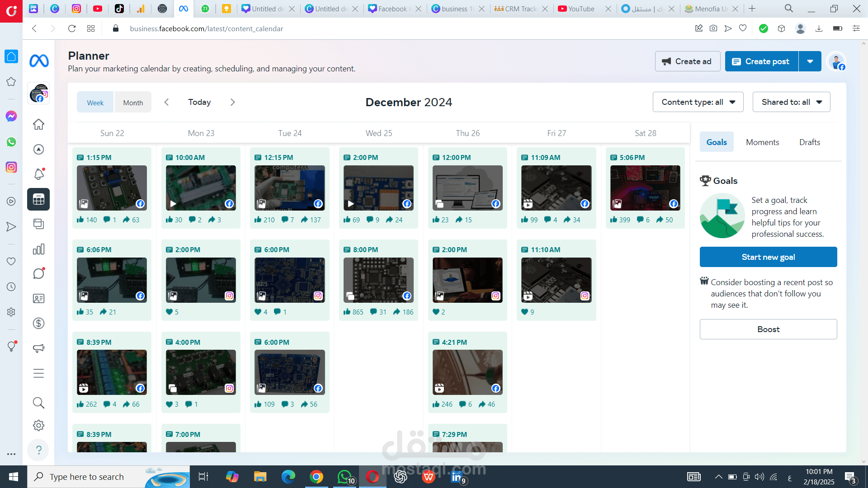
Task: Open the Planner calendar icon in sidebar
Action: 38,199
